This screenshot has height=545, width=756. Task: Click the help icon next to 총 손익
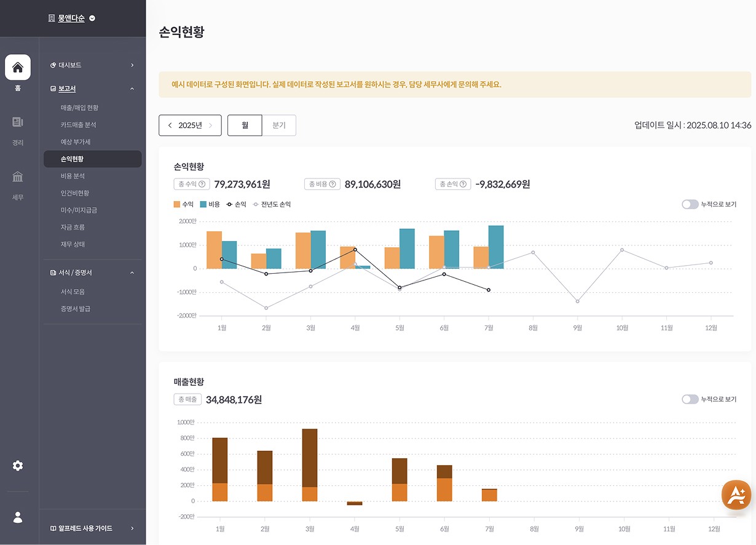pos(464,183)
